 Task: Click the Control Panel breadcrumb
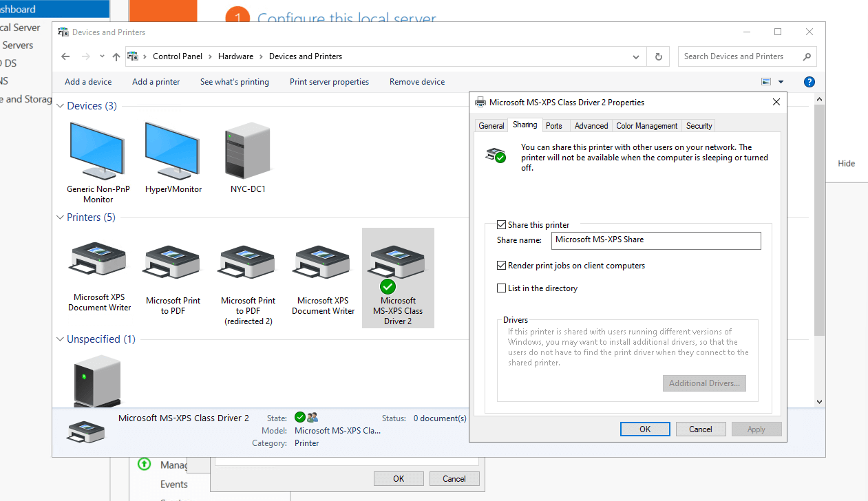pos(178,56)
